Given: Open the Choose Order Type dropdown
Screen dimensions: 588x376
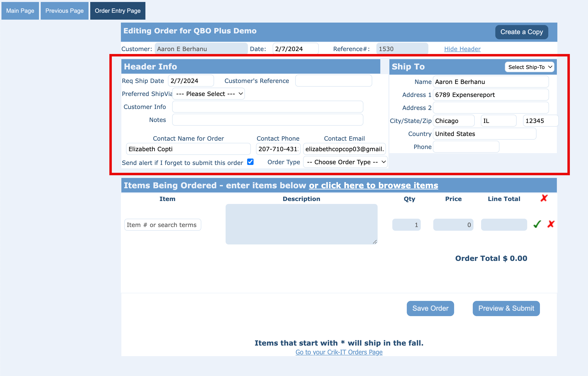Looking at the screenshot, I should click(345, 162).
